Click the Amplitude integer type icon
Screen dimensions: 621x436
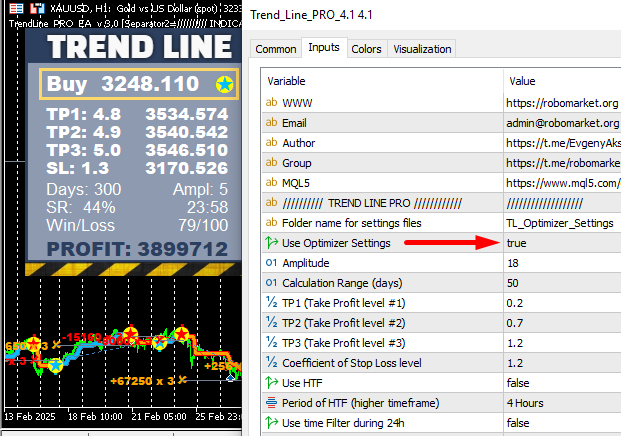click(271, 263)
